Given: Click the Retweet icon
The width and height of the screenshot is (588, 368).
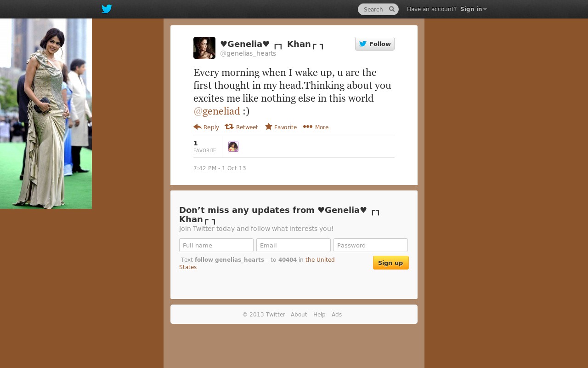Looking at the screenshot, I should pos(229,127).
